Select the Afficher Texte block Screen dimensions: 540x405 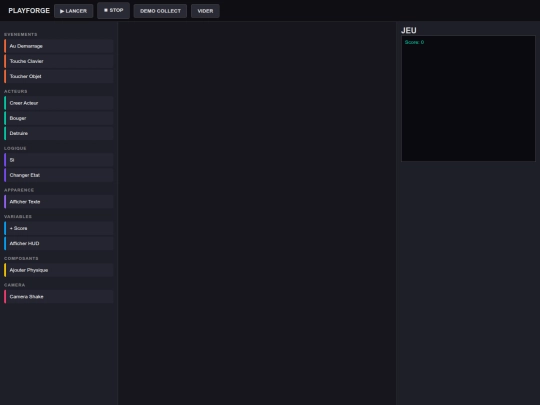pos(59,202)
